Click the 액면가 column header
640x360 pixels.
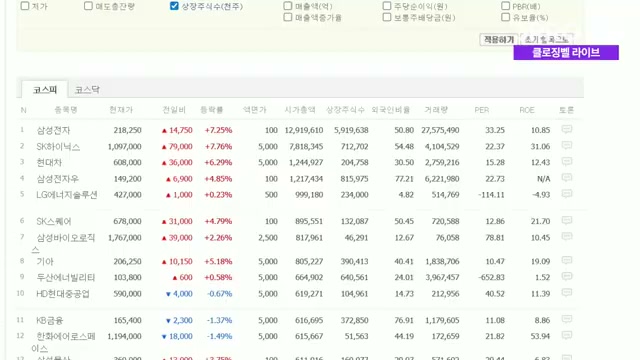coord(255,110)
